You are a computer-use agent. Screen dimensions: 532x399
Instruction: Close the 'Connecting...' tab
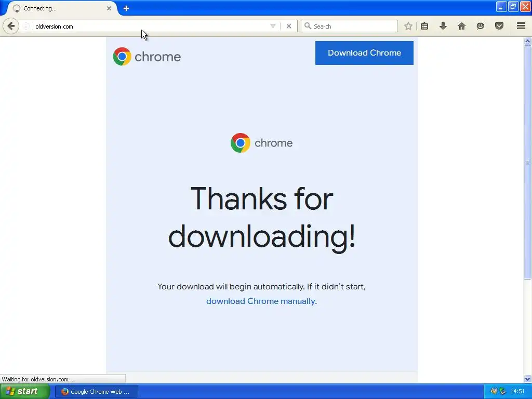point(109,8)
